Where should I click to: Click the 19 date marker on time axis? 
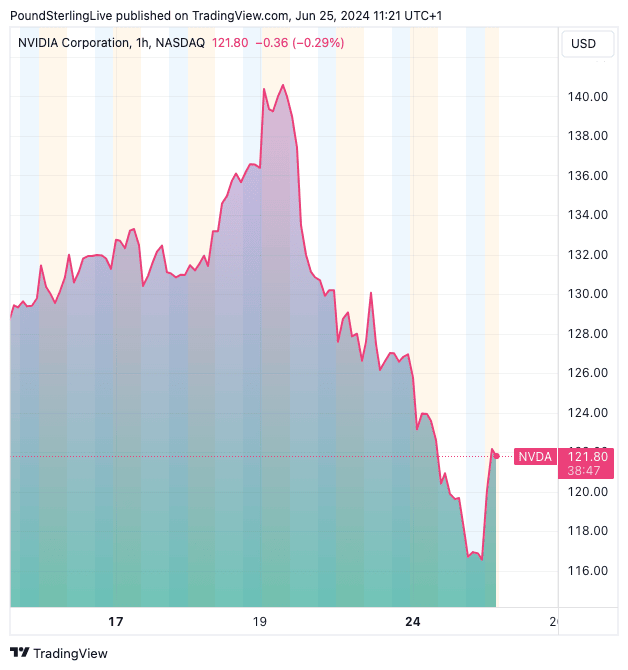click(259, 622)
